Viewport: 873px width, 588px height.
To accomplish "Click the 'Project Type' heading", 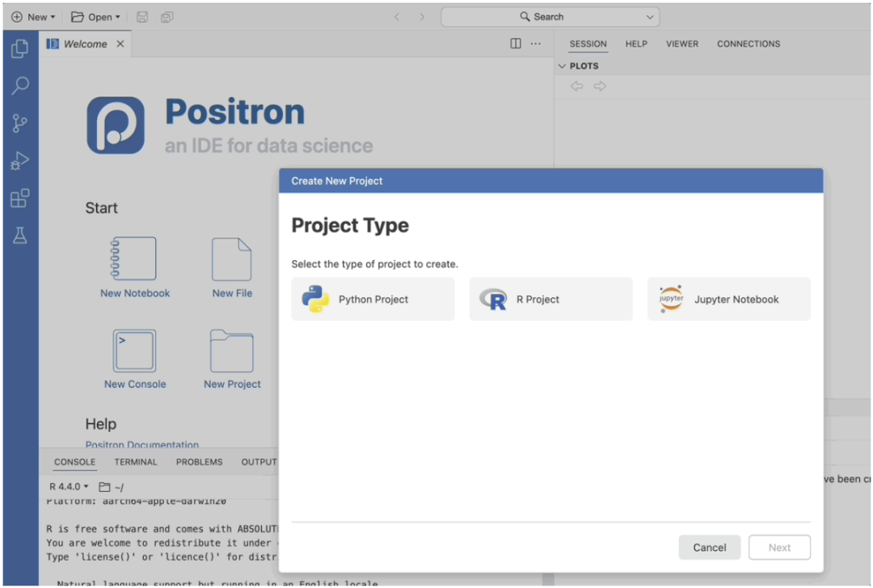I will tap(350, 225).
